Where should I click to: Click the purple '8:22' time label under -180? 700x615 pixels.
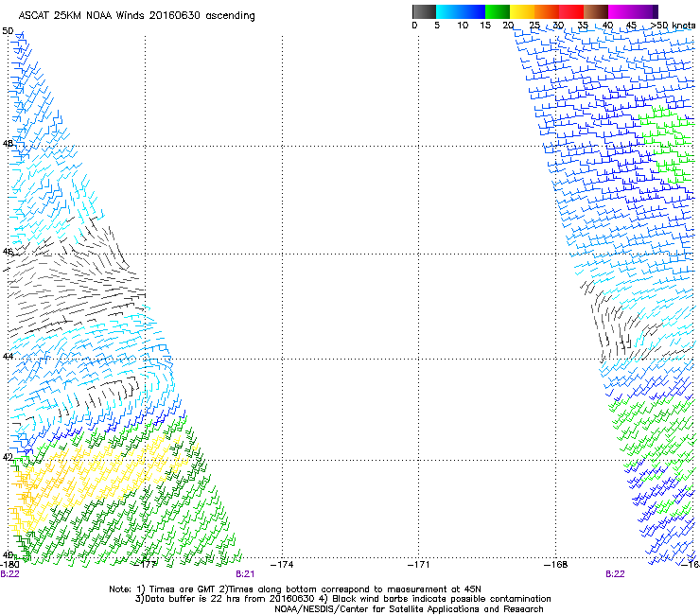9,574
